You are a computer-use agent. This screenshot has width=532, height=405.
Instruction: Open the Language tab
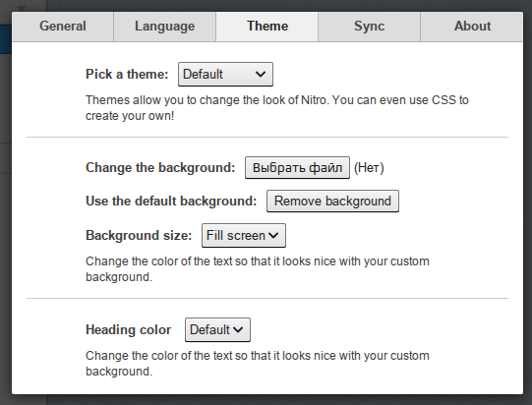click(164, 27)
